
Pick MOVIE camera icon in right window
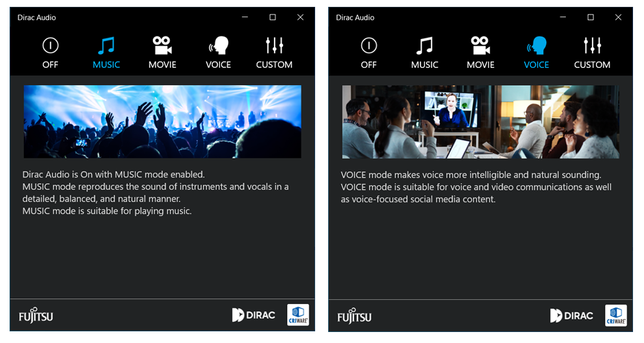click(480, 47)
